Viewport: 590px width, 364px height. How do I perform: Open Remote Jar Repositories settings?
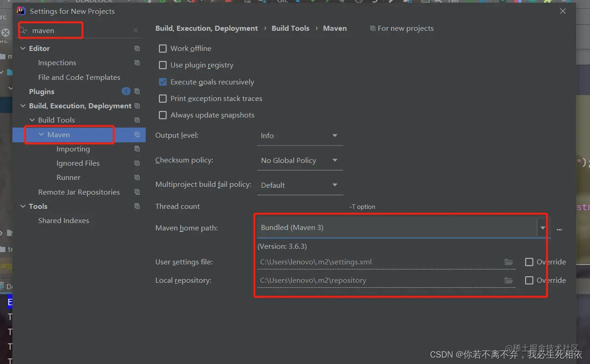79,192
